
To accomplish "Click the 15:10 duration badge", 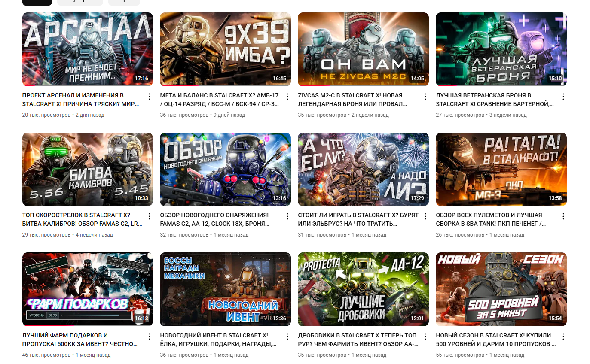I will click(555, 79).
